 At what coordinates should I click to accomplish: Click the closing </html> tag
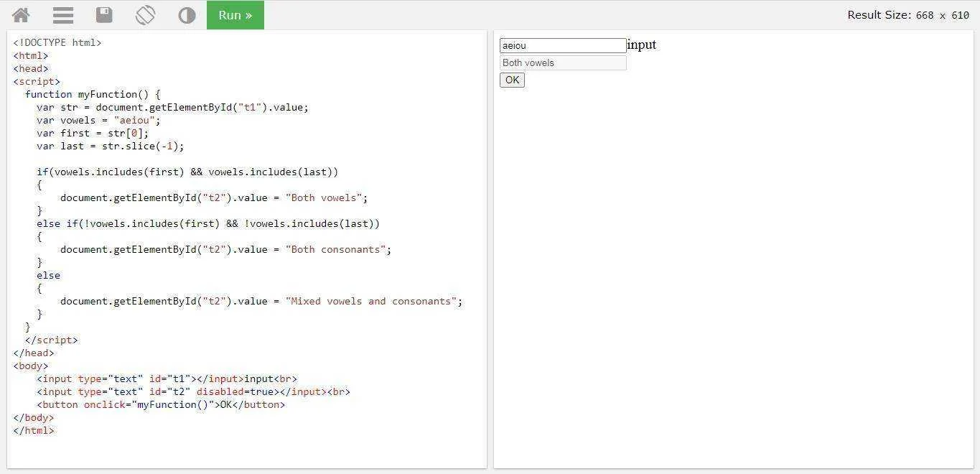click(34, 430)
